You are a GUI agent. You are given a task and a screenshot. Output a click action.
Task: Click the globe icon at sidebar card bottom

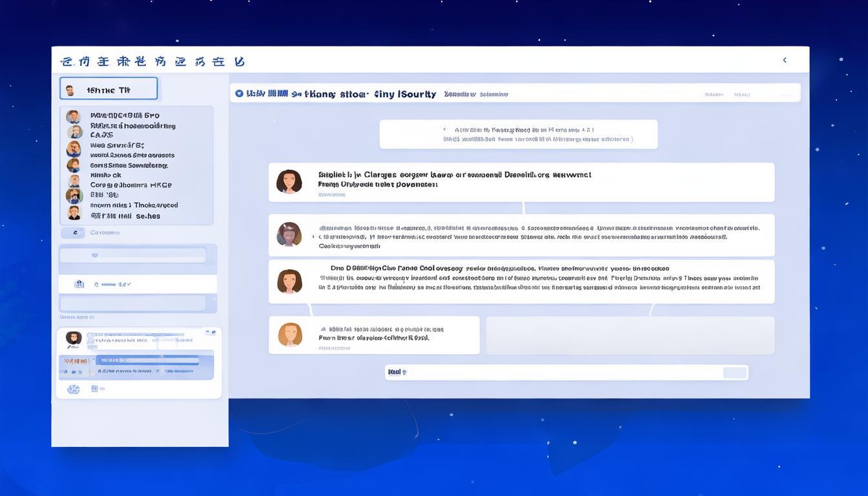point(74,389)
